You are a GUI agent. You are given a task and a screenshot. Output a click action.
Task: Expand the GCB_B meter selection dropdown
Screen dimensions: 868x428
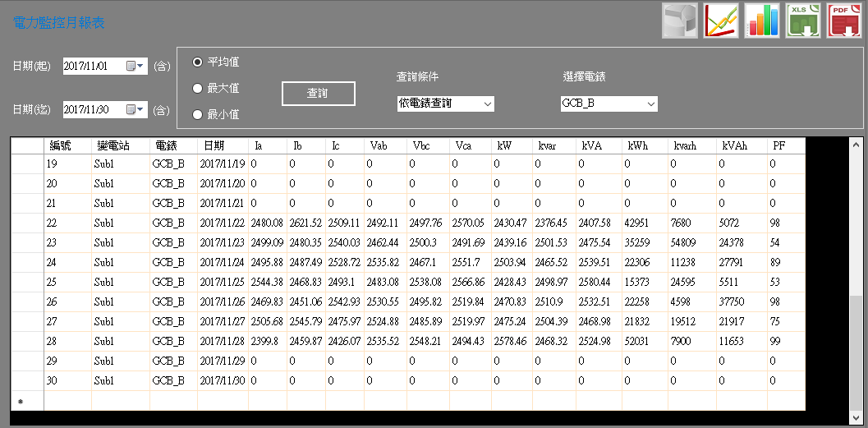pyautogui.click(x=650, y=104)
